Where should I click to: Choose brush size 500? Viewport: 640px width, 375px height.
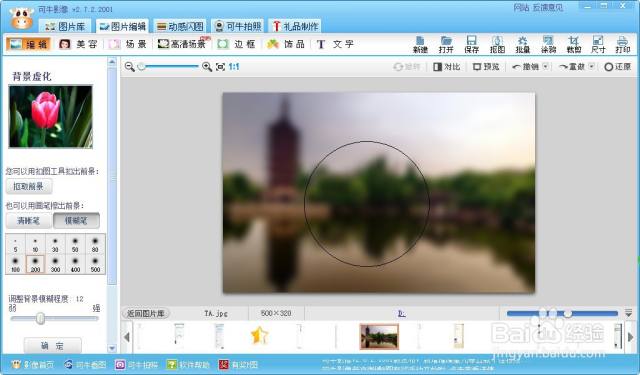click(x=95, y=264)
